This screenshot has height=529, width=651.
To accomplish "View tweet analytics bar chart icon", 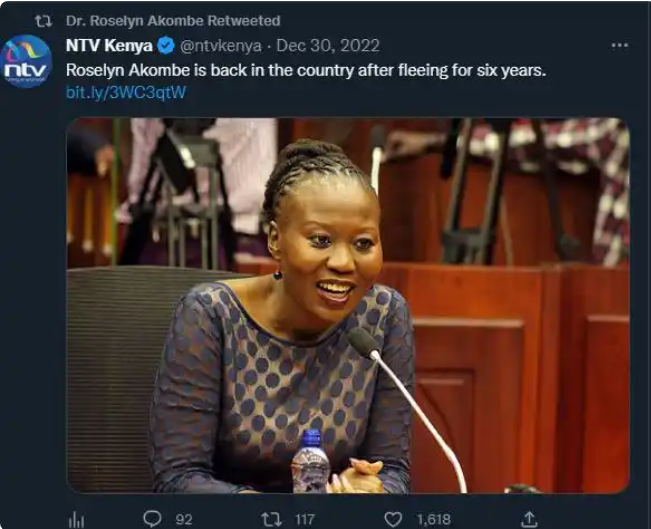I will (76, 519).
